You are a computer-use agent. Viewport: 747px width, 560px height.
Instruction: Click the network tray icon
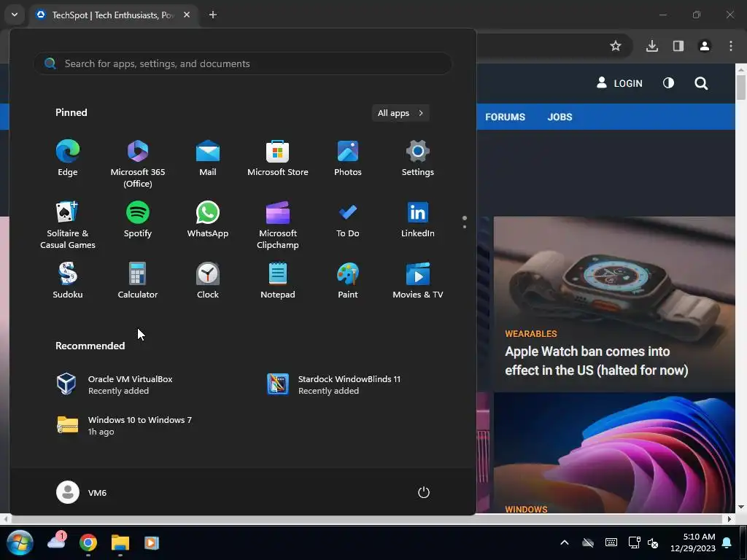click(x=634, y=542)
